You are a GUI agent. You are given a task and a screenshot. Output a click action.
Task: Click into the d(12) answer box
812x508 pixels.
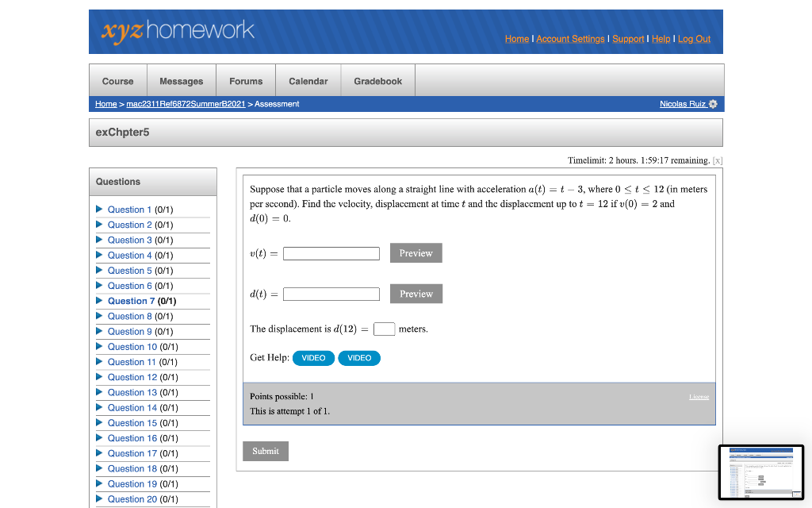click(384, 329)
